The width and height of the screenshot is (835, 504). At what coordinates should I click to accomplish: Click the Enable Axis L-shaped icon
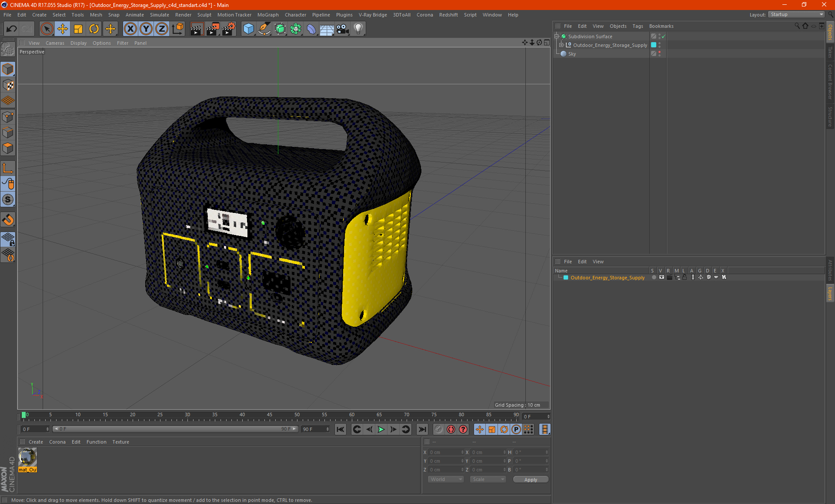[x=8, y=168]
